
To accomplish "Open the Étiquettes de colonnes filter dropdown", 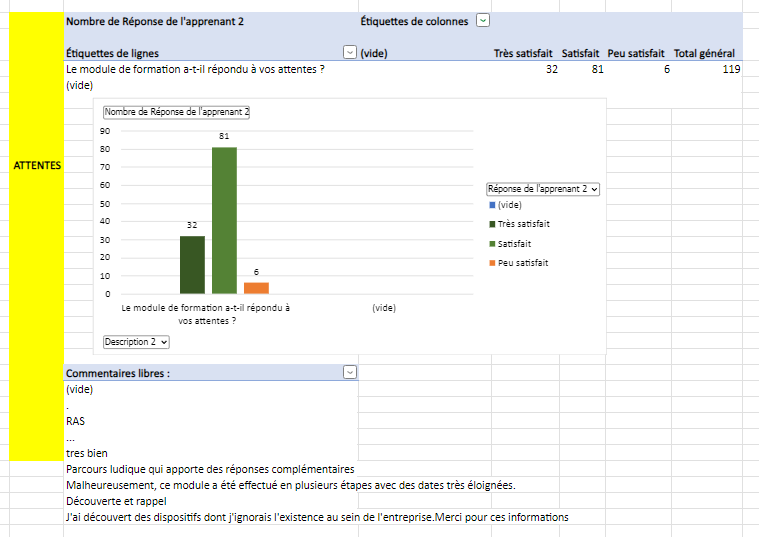I will 483,20.
